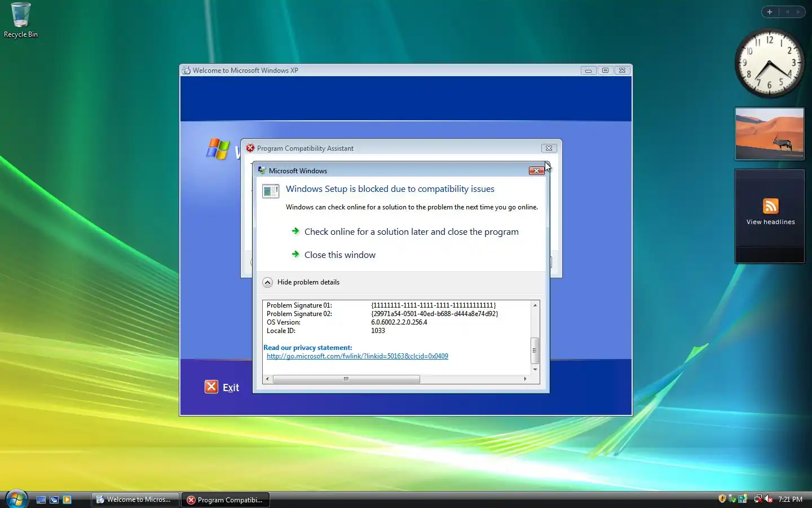812x508 pixels.
Task: Click the Microsoft Windows dialog title icon
Action: (262, 170)
